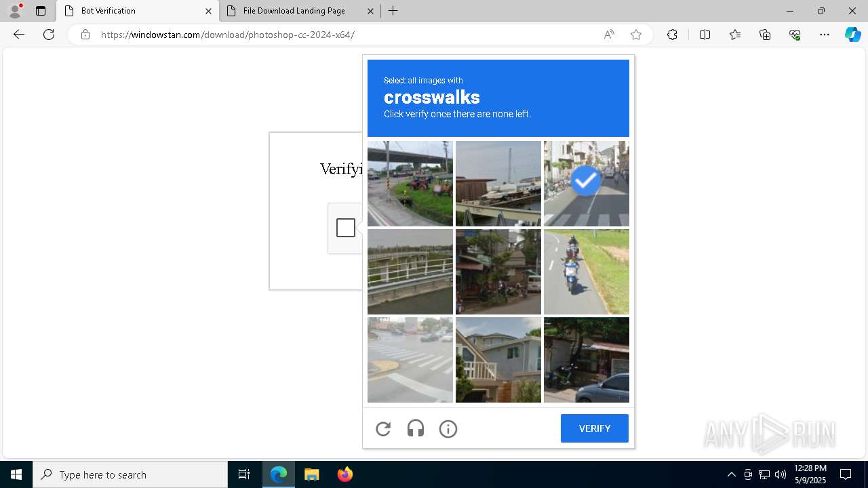Open the volume speaker icon
The image size is (868, 488).
(x=781, y=474)
